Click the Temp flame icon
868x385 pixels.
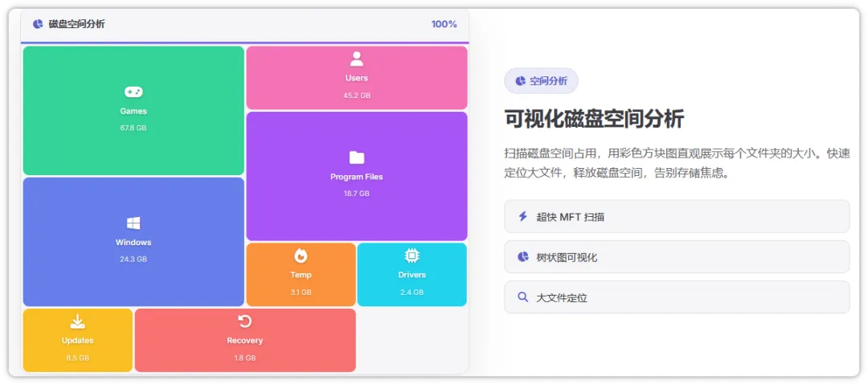(x=301, y=256)
